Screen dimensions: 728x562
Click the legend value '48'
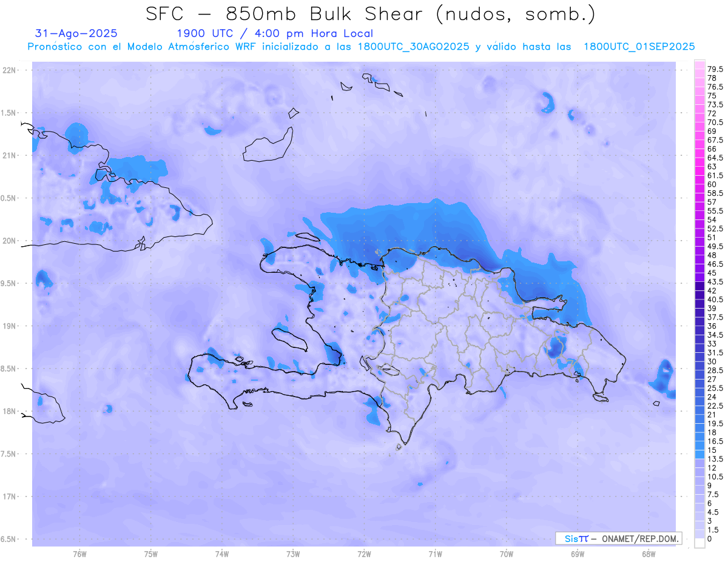[x=712, y=255]
